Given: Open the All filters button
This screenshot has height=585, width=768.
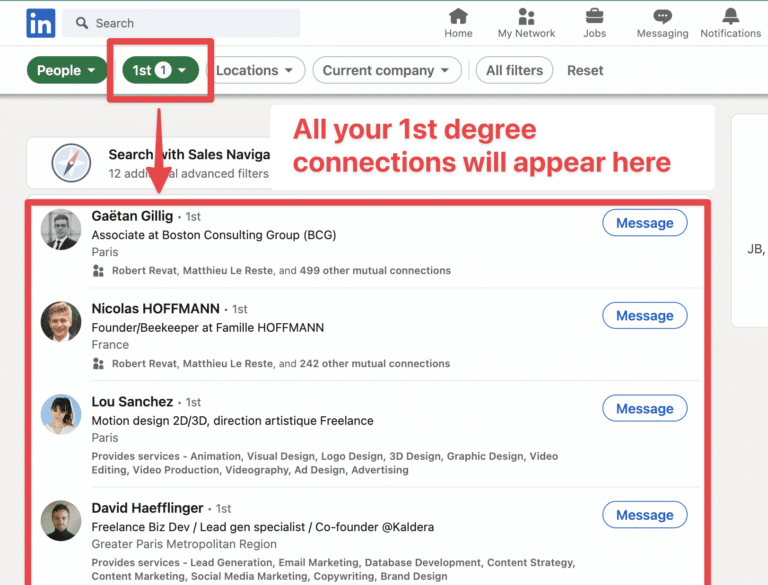Looking at the screenshot, I should [514, 71].
